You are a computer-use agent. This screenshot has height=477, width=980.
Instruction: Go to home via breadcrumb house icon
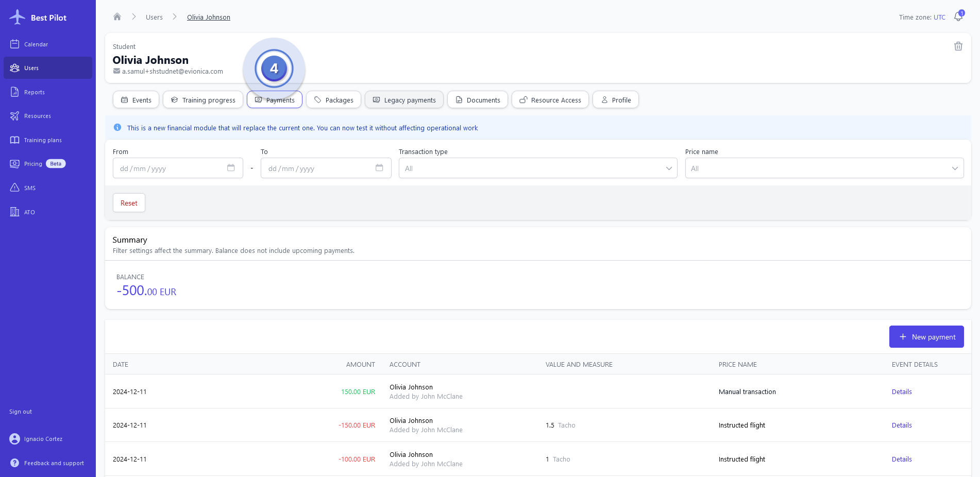(117, 16)
